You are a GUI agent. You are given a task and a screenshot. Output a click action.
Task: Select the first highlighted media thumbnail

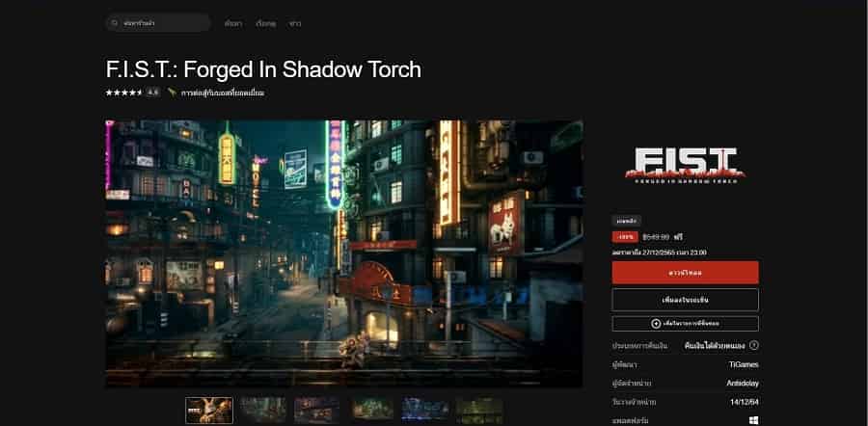click(x=209, y=410)
